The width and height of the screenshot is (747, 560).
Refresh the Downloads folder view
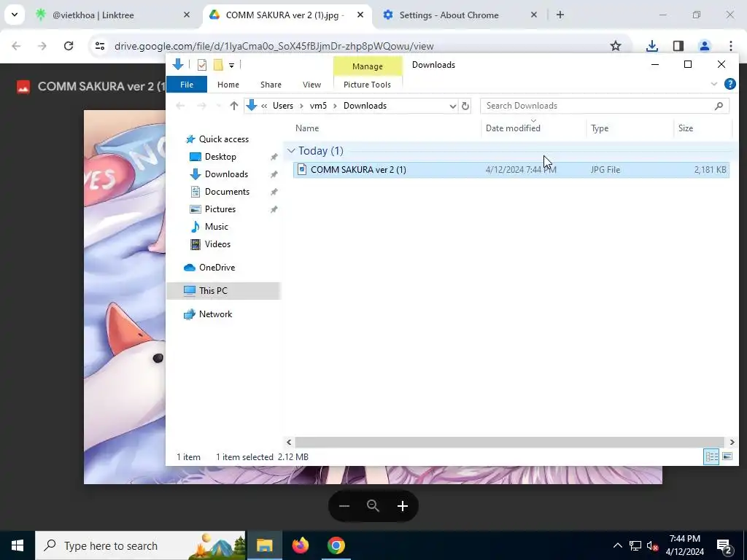465,106
